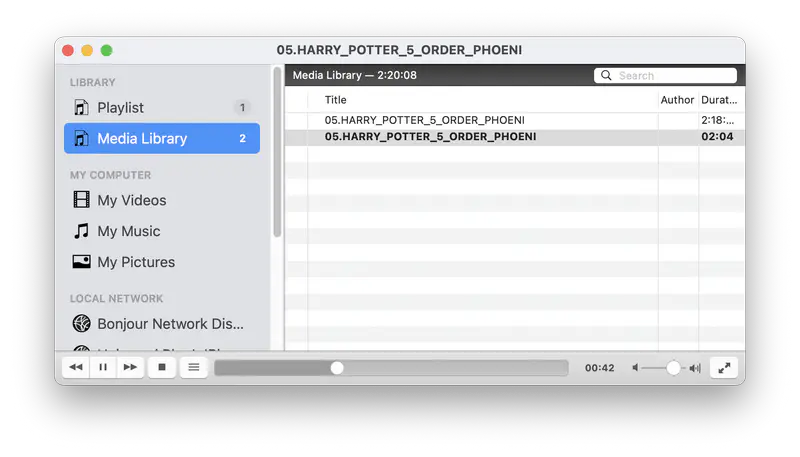Screen dimensions: 800x457
Task: Click the Playlist document icon
Action: [x=81, y=108]
